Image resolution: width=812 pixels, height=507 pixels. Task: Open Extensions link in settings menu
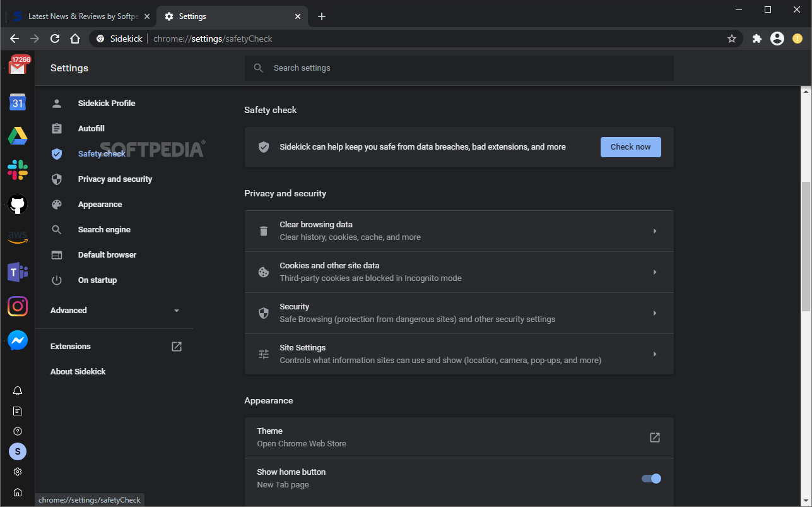pos(115,347)
